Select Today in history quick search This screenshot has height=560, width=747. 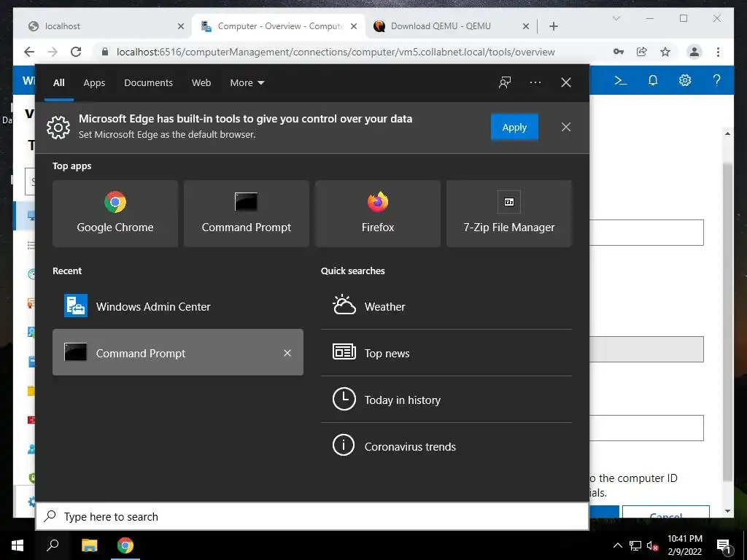pyautogui.click(x=446, y=400)
